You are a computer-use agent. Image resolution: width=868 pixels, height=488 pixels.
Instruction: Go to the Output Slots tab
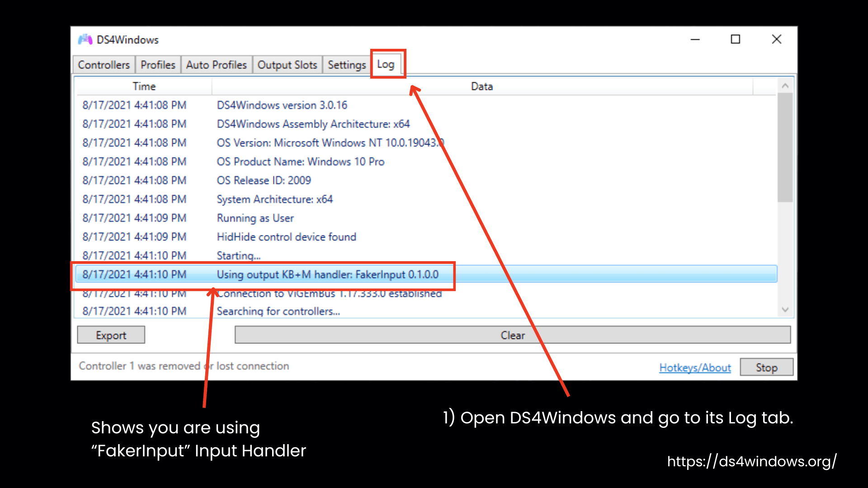click(x=288, y=65)
